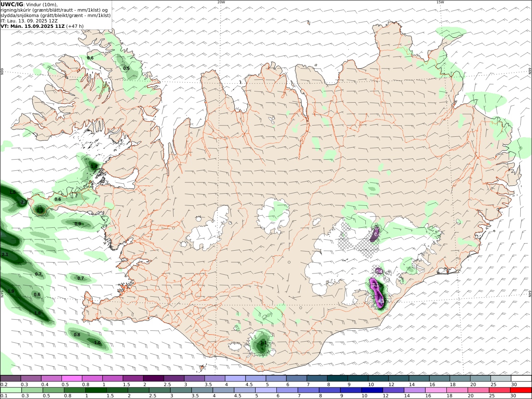Click the "0.9" rain value on the map

click(78, 224)
